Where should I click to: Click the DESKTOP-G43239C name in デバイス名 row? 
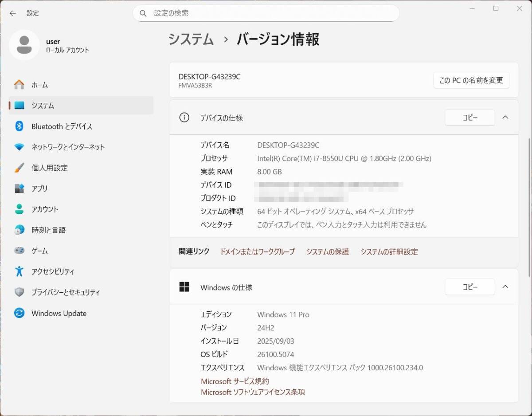tap(288, 145)
